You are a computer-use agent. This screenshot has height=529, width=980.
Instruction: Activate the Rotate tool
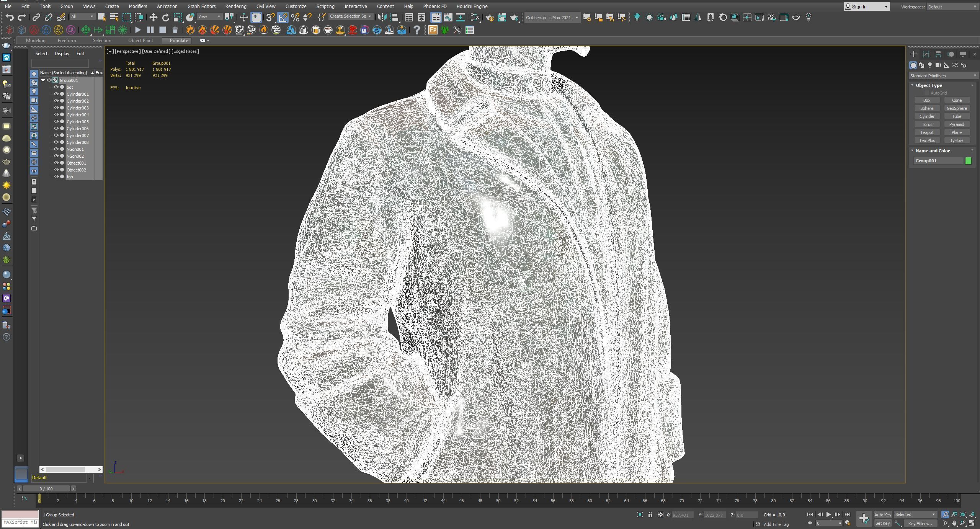click(165, 17)
